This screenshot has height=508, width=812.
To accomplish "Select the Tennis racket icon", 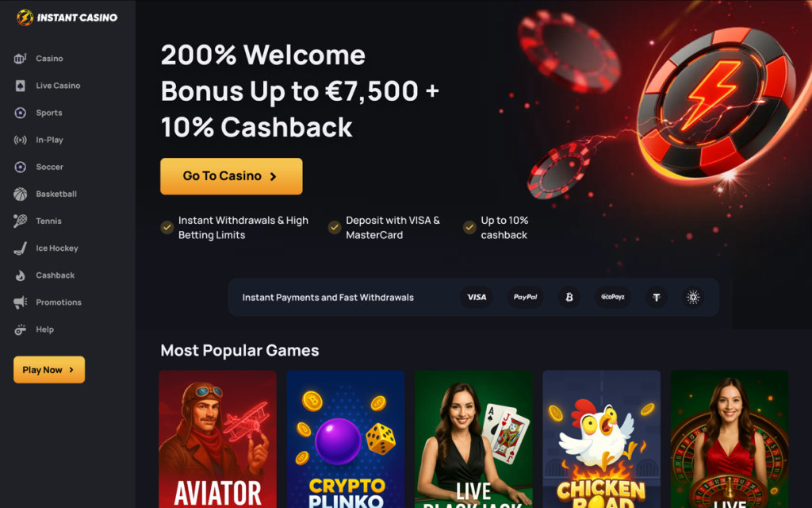I will [20, 221].
